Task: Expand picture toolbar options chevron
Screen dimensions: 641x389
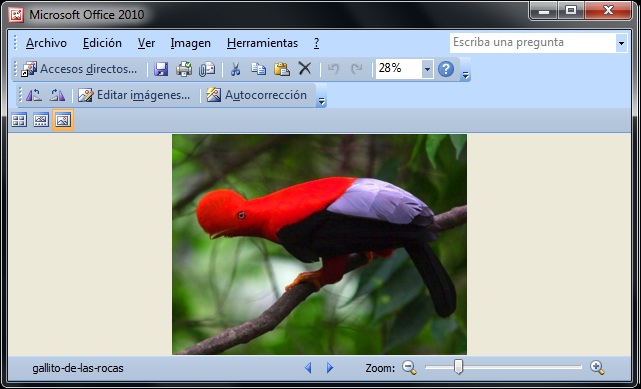Action: pos(322,96)
